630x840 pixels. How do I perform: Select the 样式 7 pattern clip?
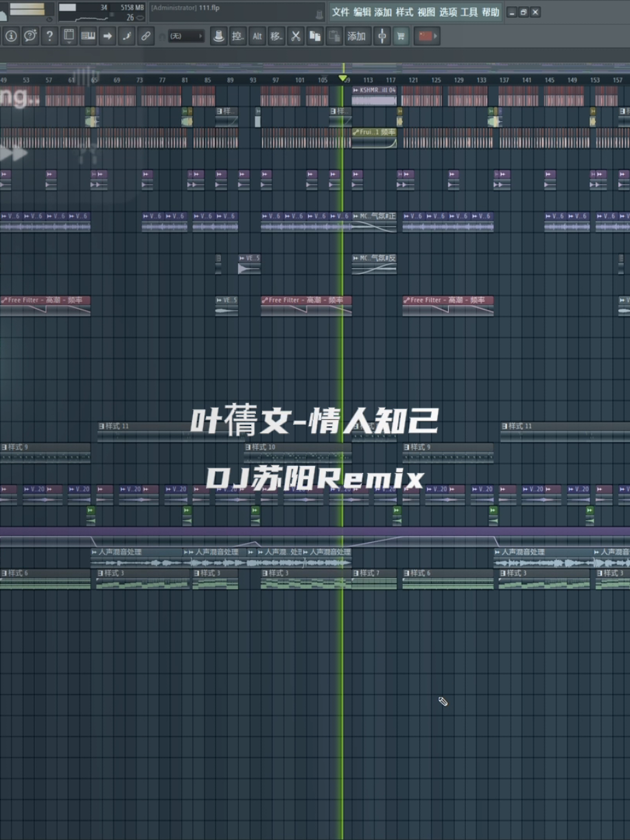(375, 579)
